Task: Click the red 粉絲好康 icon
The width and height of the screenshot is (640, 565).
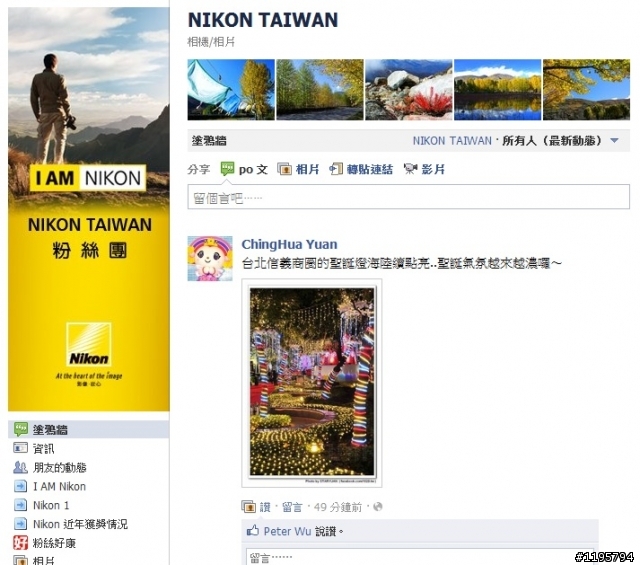Action: tap(20, 543)
